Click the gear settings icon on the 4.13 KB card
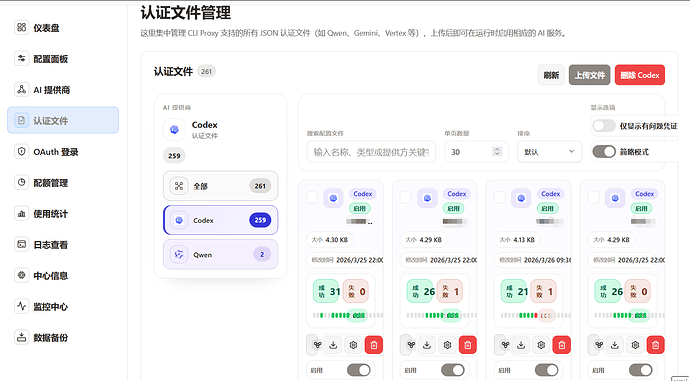The width and height of the screenshot is (690, 381). [x=541, y=345]
